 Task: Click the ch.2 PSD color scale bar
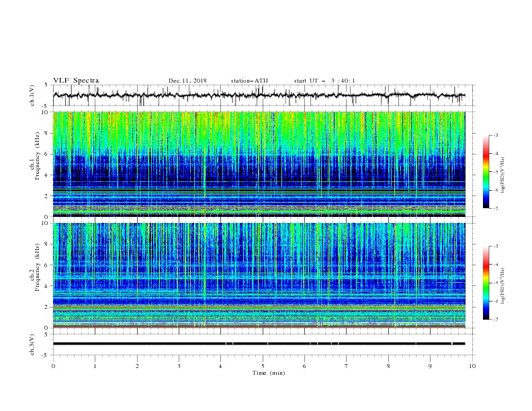click(486, 283)
